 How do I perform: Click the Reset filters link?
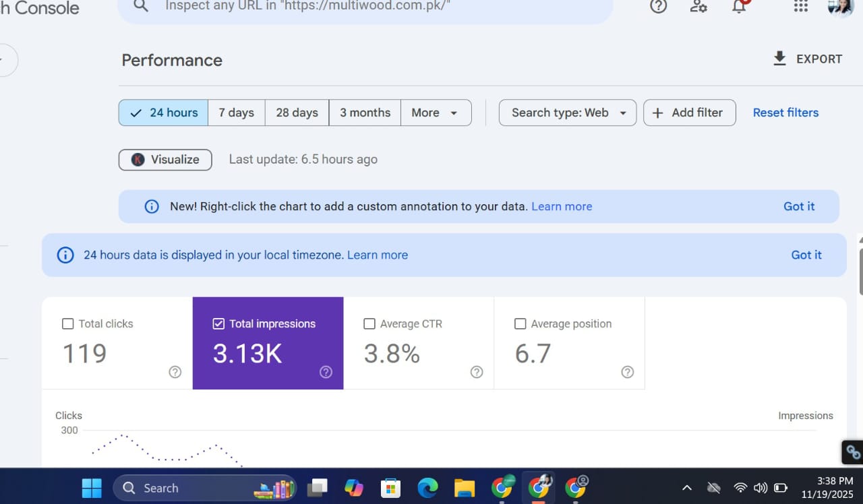coord(785,113)
